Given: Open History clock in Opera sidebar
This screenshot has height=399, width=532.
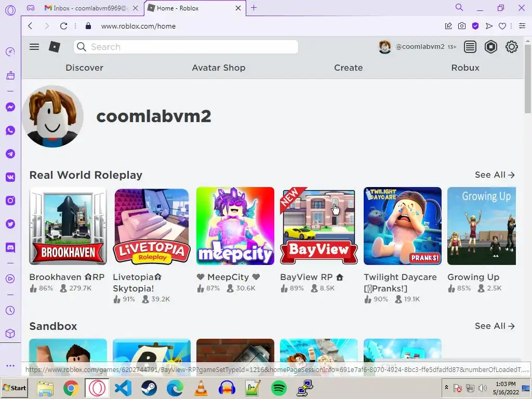Looking at the screenshot, I should (x=10, y=311).
